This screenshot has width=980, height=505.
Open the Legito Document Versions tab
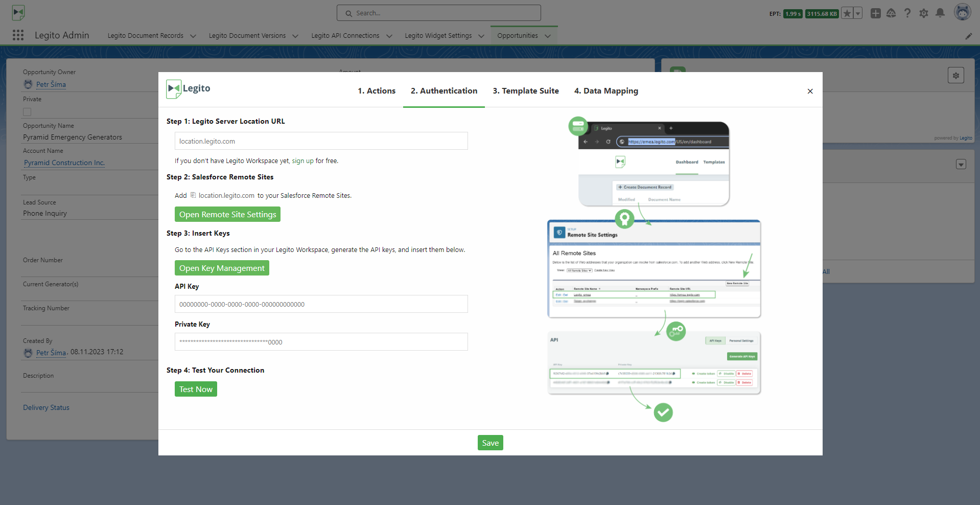coord(247,36)
